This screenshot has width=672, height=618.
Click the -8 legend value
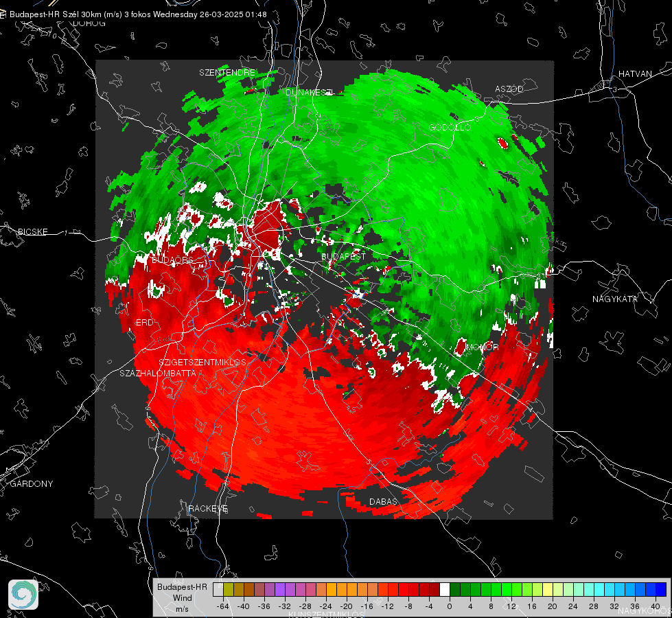click(408, 606)
